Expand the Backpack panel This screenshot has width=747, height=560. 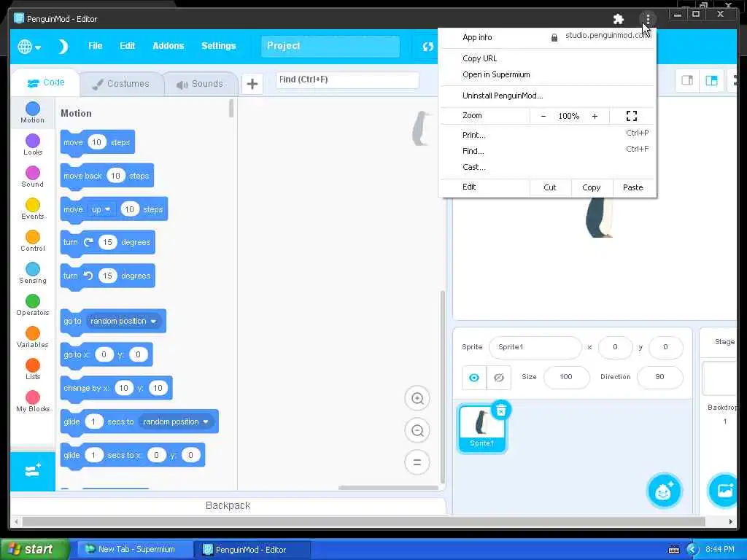click(x=228, y=506)
